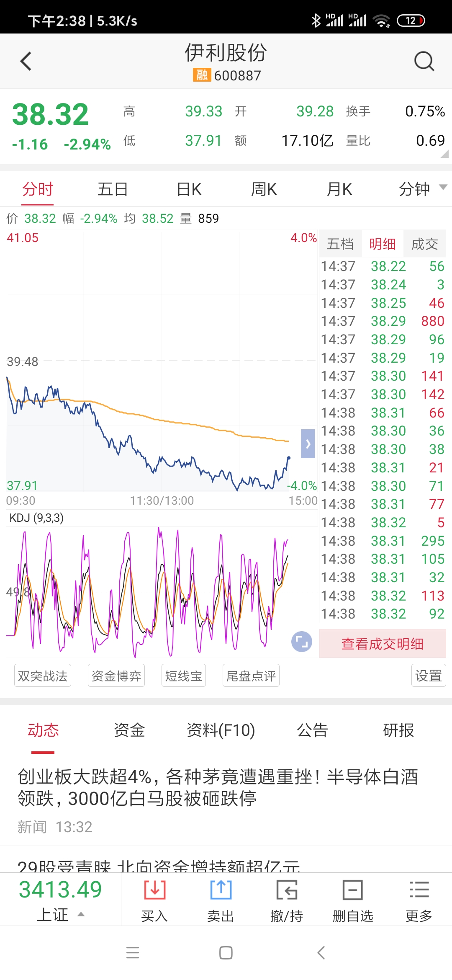Select the 动态 news tab
Viewport: 452px width, 980px height.
coord(43,730)
